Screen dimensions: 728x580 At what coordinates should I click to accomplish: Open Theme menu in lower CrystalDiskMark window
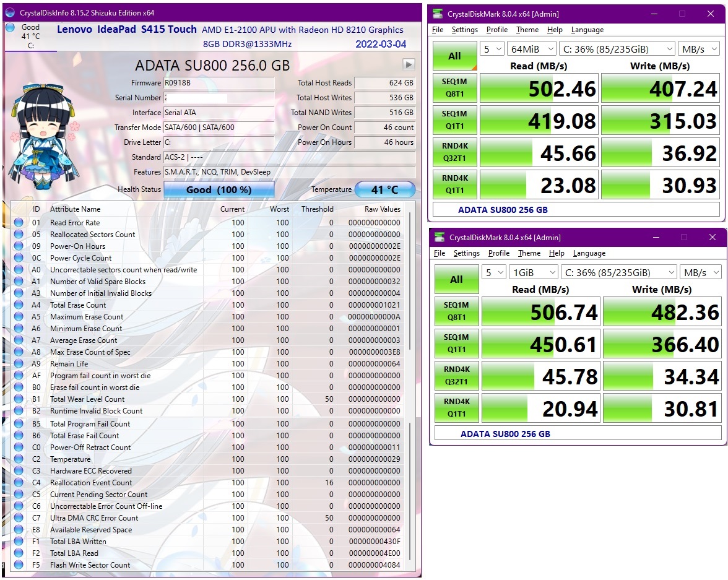529,253
